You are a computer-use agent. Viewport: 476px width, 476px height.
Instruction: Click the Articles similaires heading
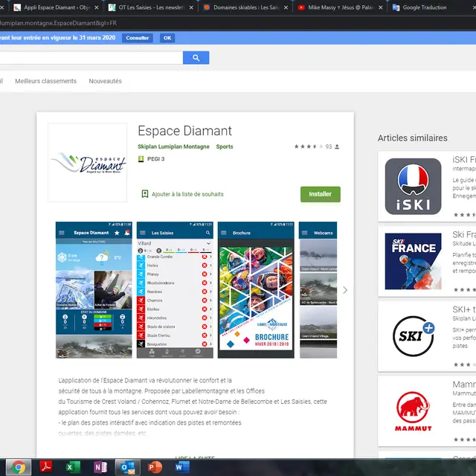tap(413, 138)
